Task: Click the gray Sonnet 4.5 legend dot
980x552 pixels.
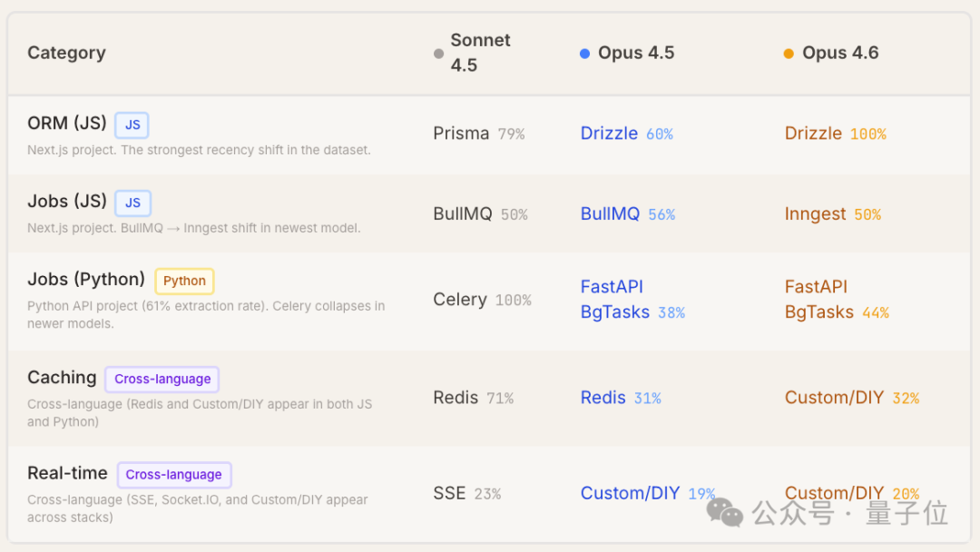Action: pyautogui.click(x=439, y=54)
